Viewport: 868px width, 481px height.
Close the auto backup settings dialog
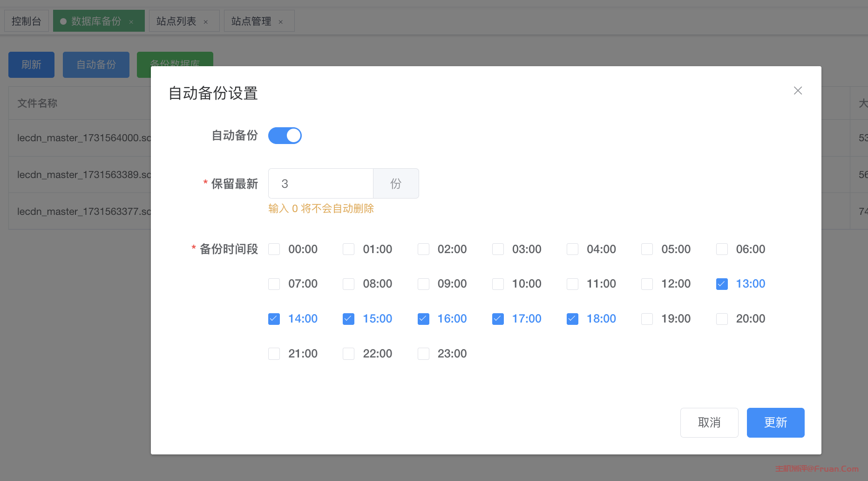point(798,90)
